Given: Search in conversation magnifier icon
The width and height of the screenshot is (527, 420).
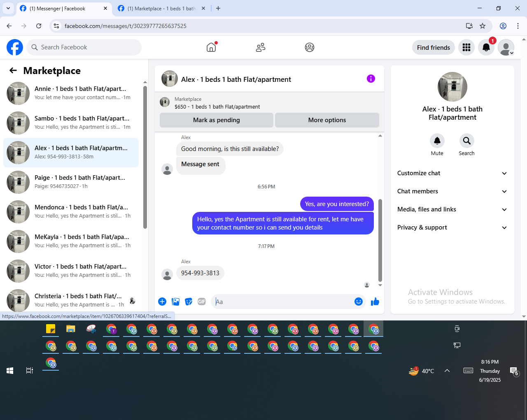Looking at the screenshot, I should coord(467,141).
